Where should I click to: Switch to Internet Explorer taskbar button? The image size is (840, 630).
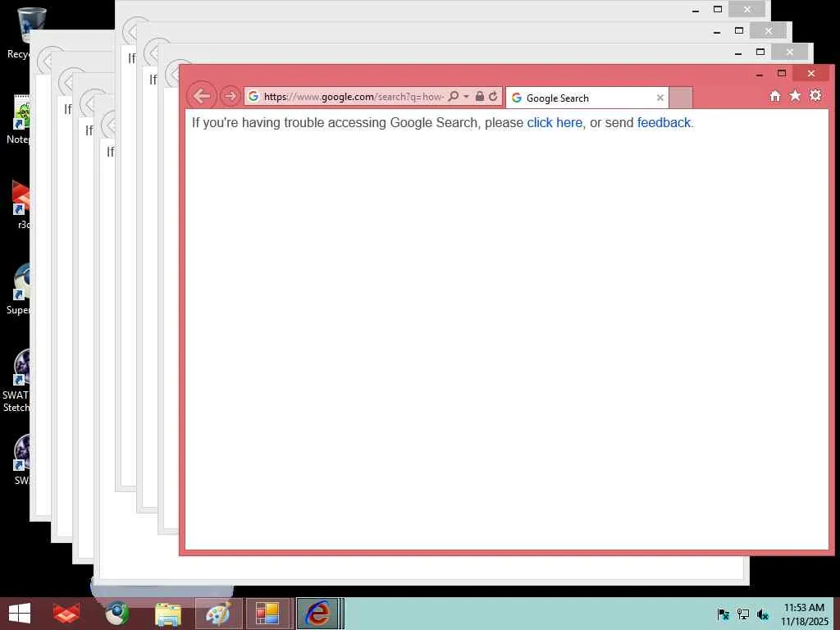(318, 614)
